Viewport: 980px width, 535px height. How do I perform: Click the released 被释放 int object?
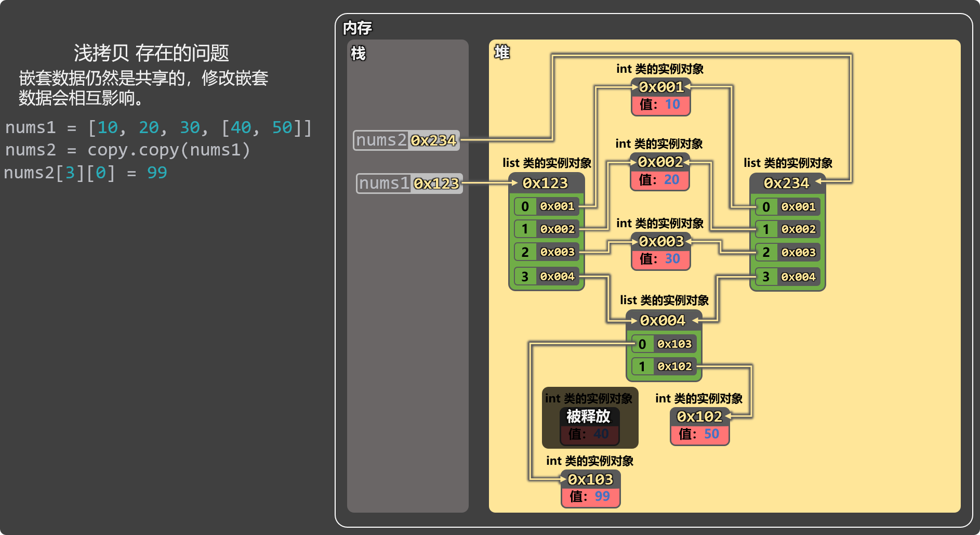[x=590, y=417]
